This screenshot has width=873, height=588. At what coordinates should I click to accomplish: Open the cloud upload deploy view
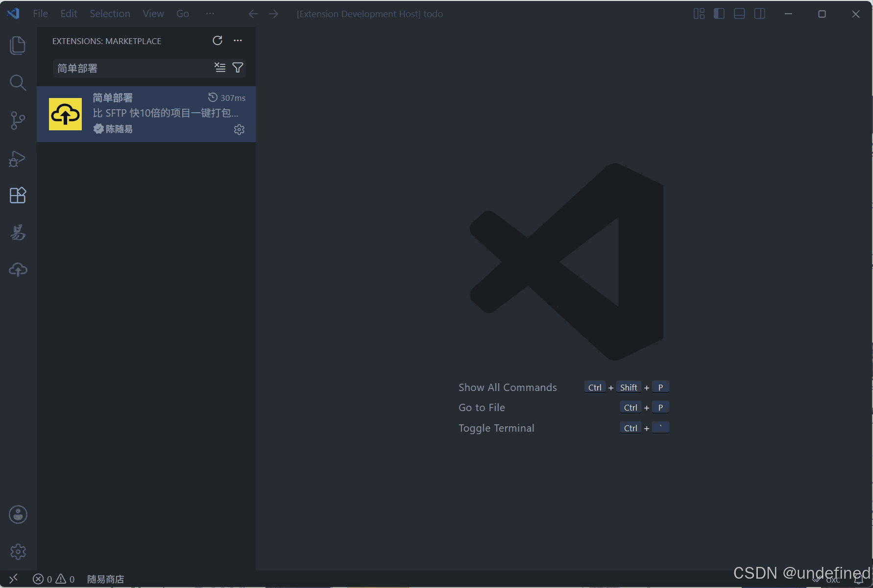pos(18,269)
